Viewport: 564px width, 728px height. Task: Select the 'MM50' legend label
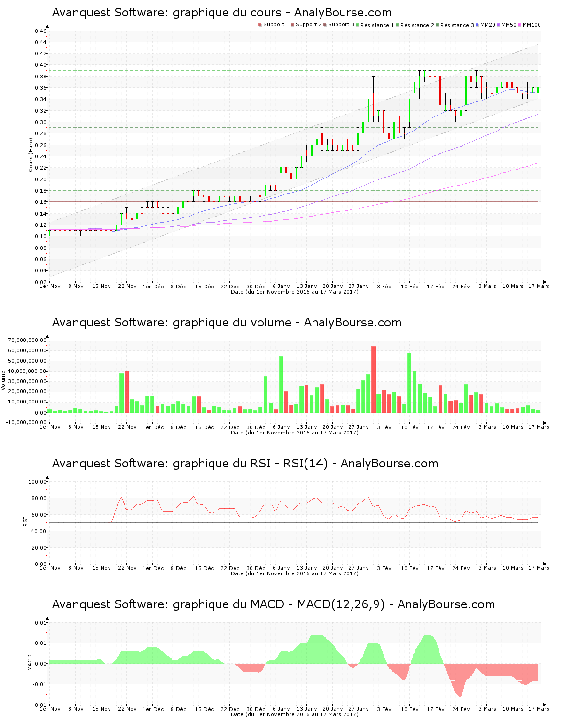[509, 25]
